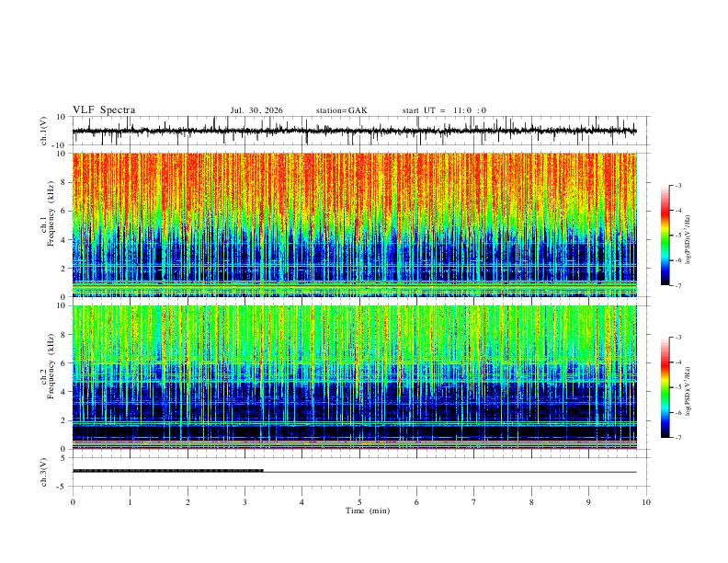Select the 3 minute tick on time axis

(245, 502)
